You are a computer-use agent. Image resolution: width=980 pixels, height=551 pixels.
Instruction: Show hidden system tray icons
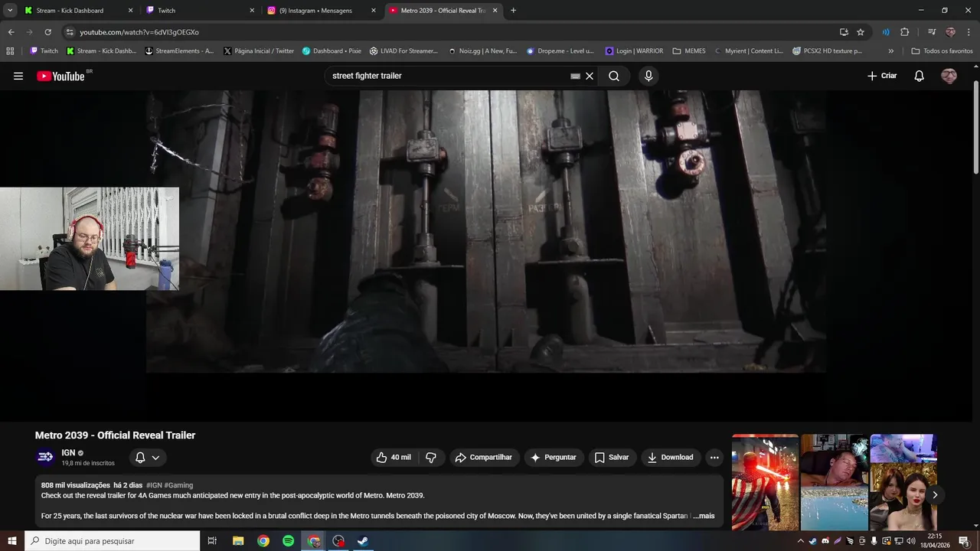click(801, 541)
